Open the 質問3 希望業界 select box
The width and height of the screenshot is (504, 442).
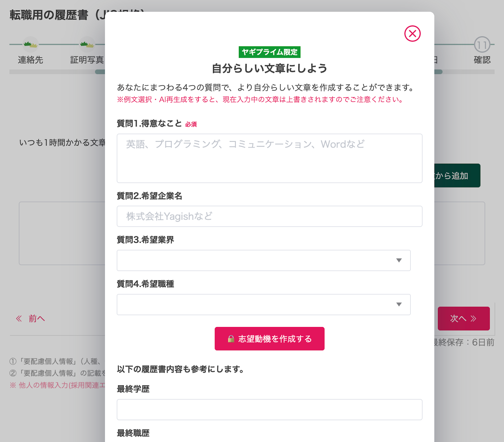263,260
